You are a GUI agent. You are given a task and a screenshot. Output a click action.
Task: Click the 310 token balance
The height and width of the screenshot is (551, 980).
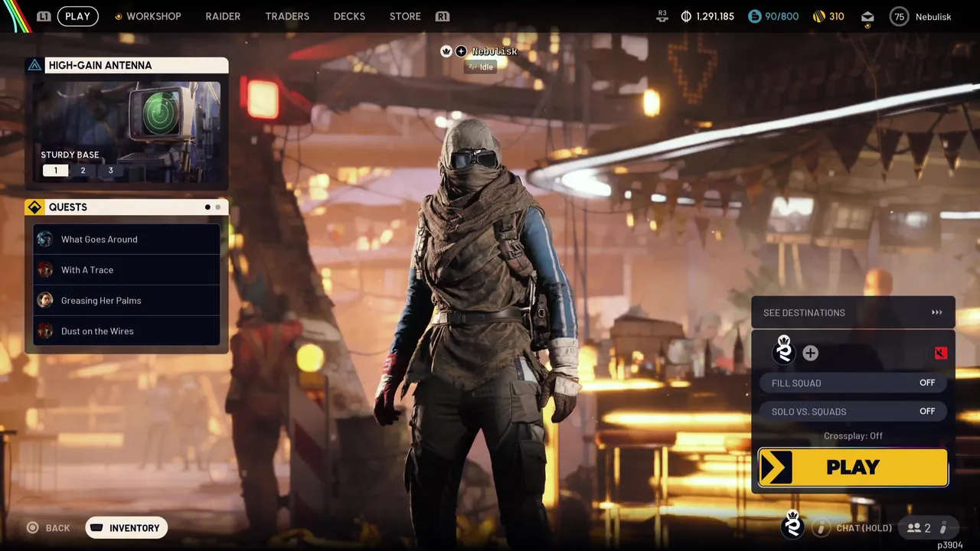[837, 16]
